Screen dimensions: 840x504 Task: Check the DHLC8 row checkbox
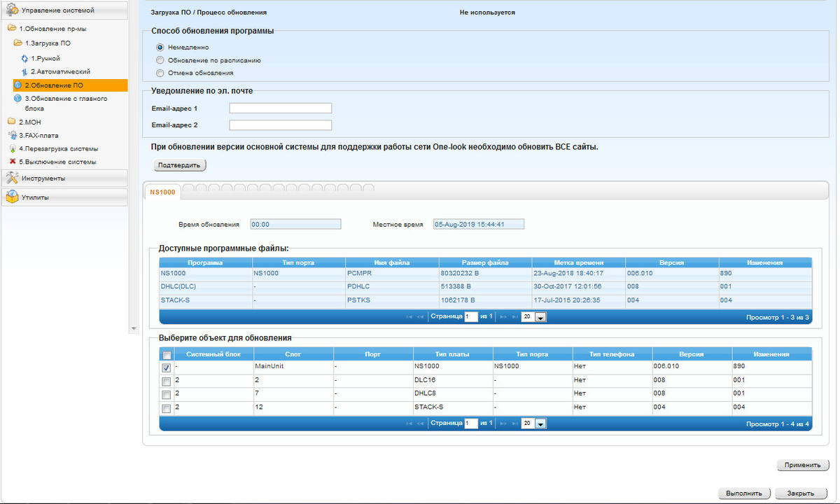[166, 395]
